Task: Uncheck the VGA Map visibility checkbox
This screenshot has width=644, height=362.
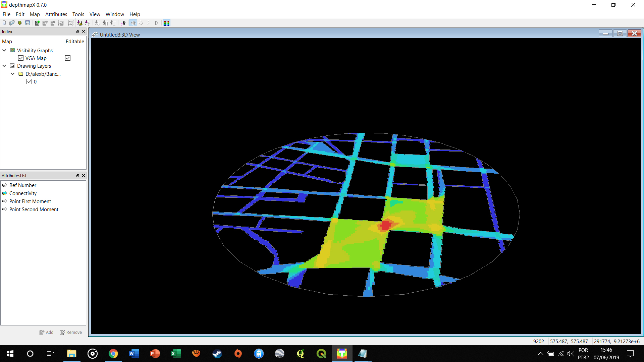Action: [x=21, y=58]
